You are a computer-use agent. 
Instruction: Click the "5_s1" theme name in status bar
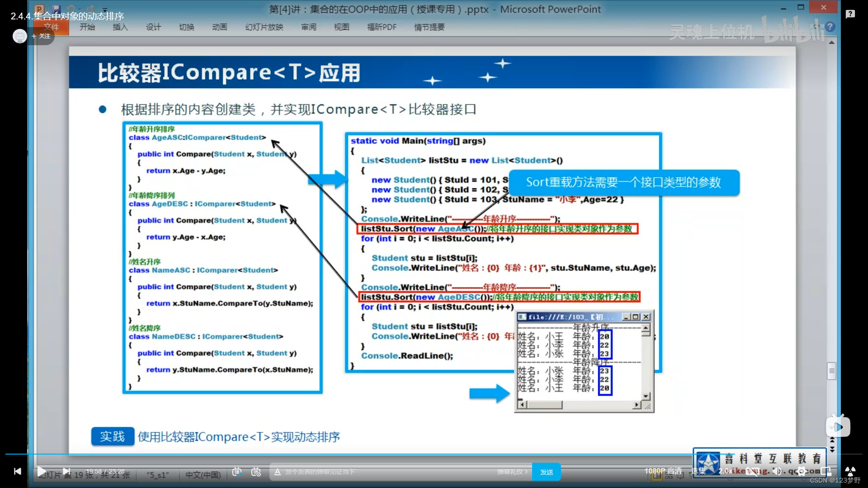pos(158,475)
